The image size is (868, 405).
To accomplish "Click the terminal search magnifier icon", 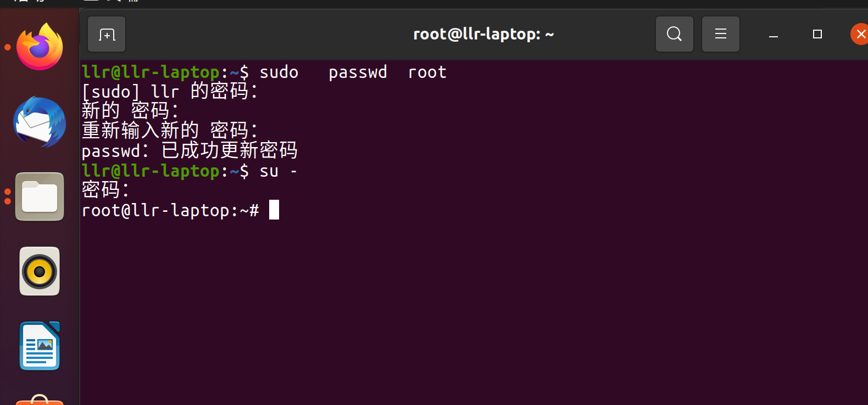I will coord(674,33).
